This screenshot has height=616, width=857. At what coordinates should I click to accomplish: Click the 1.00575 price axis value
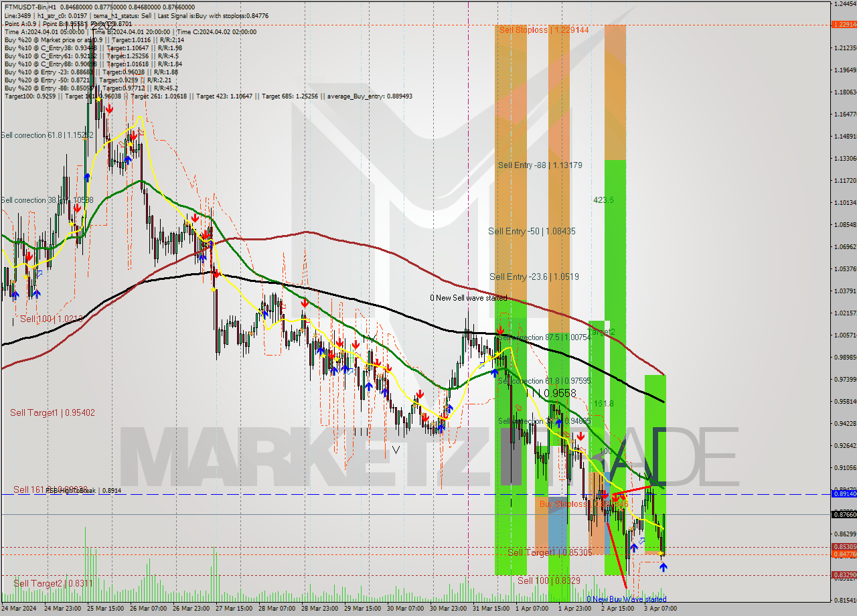click(x=845, y=335)
